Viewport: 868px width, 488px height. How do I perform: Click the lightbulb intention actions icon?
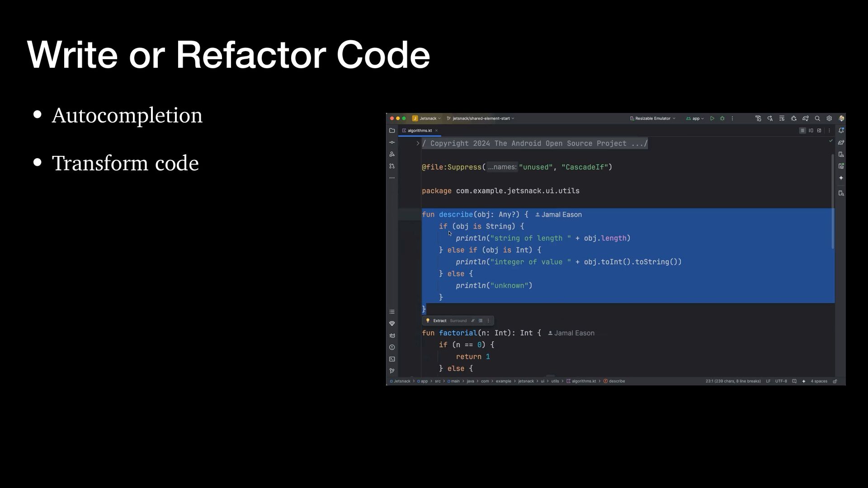[x=428, y=321]
